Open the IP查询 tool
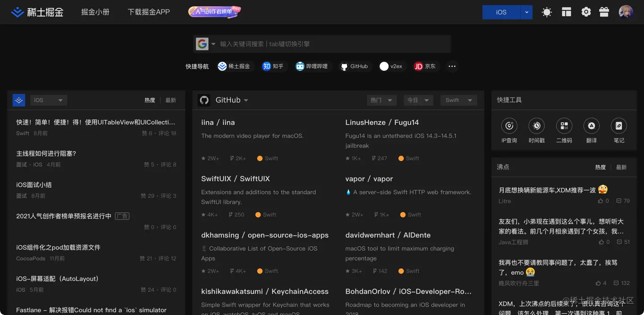644x315 pixels. click(x=509, y=131)
